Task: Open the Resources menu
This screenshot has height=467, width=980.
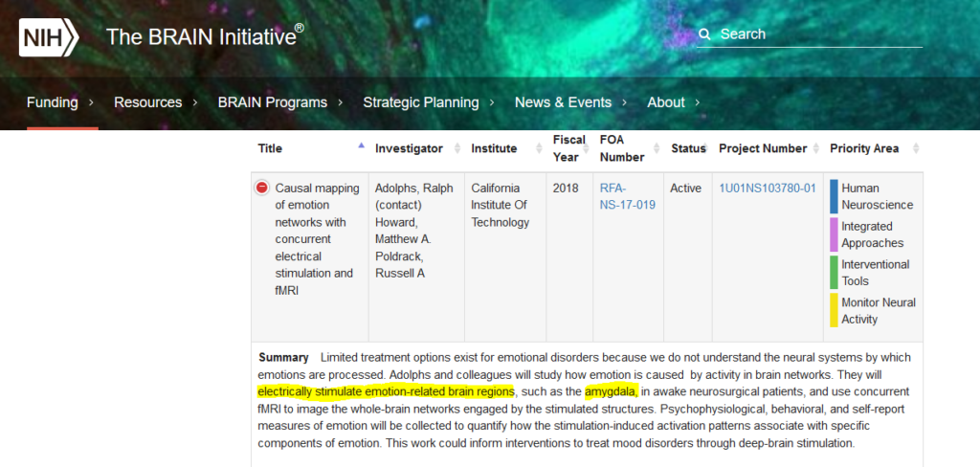Action: (148, 102)
